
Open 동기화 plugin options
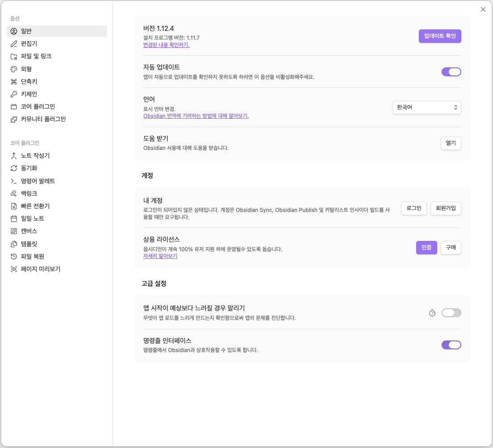coord(57,168)
